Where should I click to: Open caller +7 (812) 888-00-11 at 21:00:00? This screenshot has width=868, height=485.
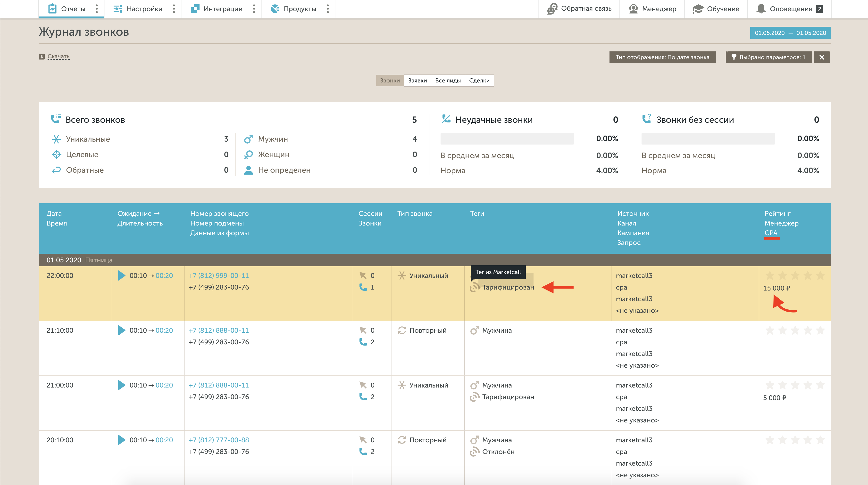[x=219, y=385]
